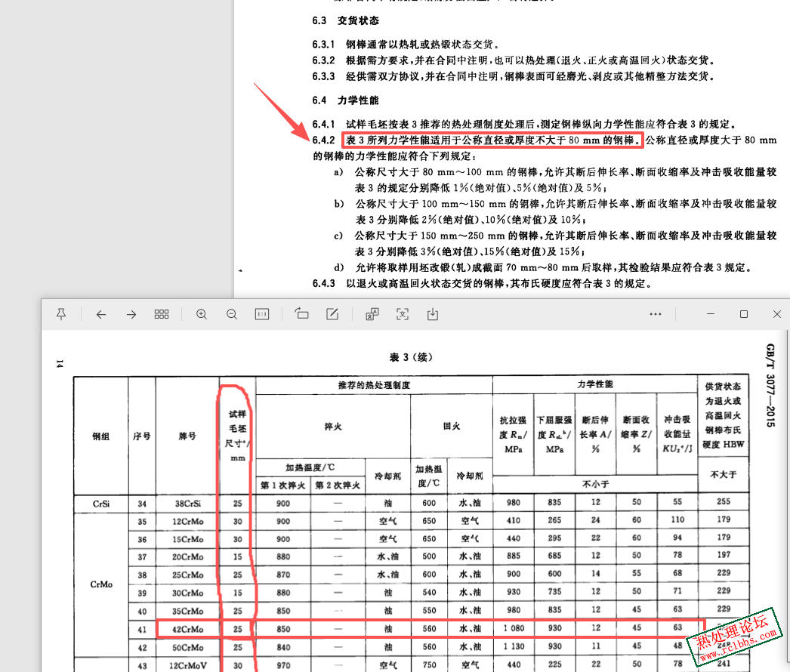Click the '1 130' tensile strength value
The height and width of the screenshot is (672, 790).
(514, 646)
